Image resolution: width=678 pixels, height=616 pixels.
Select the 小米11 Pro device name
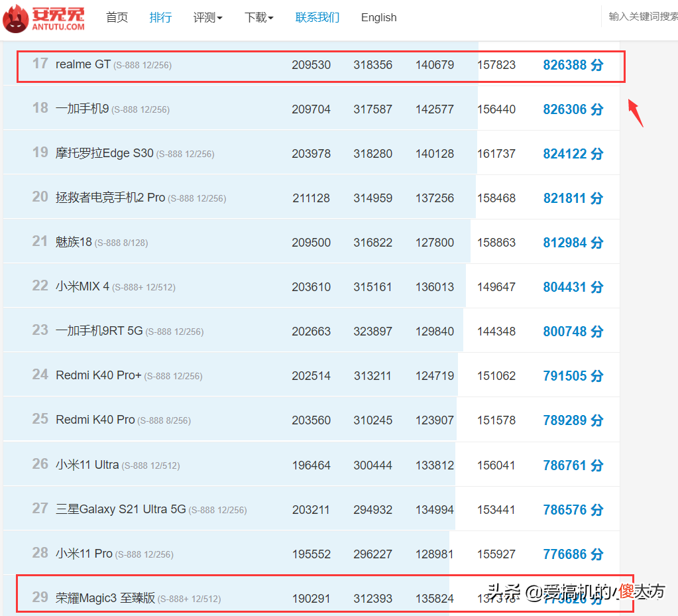(84, 553)
